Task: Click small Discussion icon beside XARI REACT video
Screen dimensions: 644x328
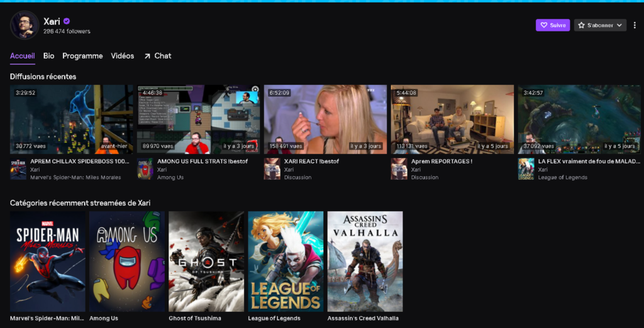Action: 272,169
